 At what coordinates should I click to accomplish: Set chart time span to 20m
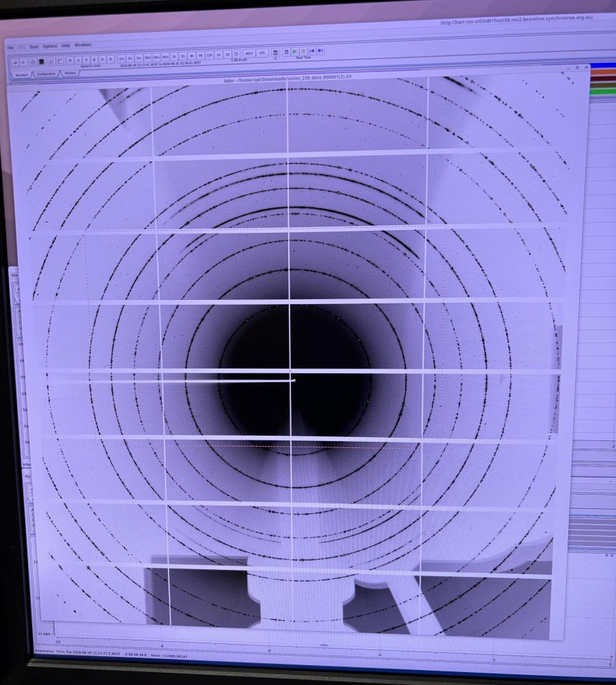pos(156,58)
